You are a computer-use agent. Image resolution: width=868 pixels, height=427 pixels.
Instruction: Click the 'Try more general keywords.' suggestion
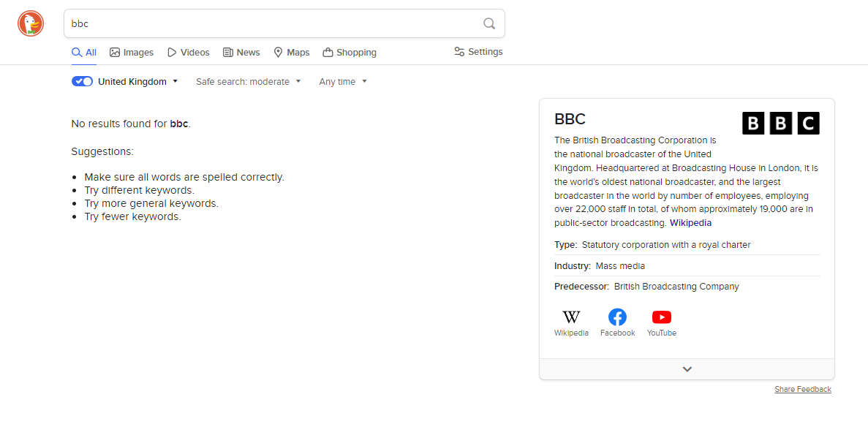pos(151,203)
